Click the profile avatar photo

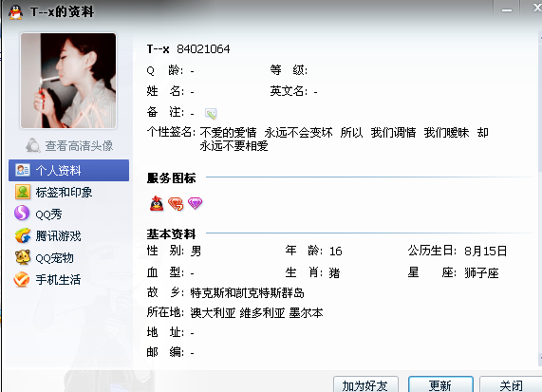[68, 81]
